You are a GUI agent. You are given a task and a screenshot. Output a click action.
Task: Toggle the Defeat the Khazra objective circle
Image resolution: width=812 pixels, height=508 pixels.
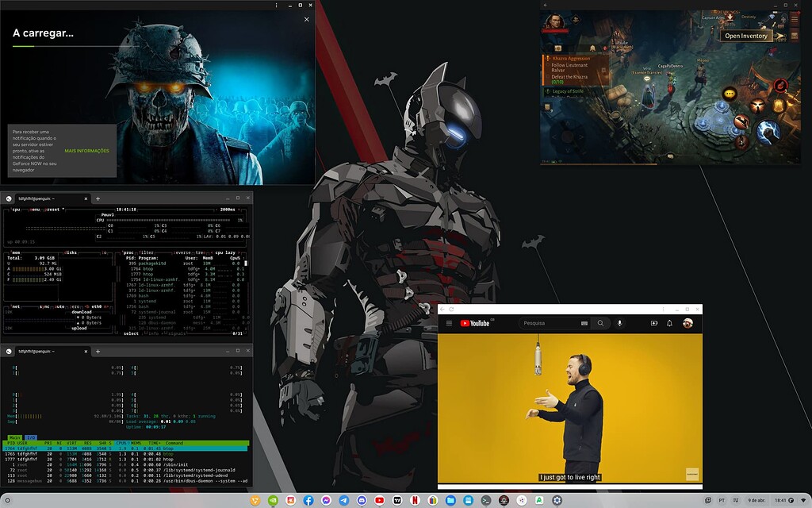[x=548, y=77]
